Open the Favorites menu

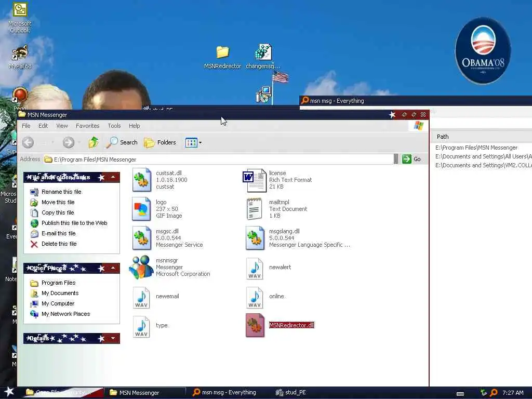[87, 126]
